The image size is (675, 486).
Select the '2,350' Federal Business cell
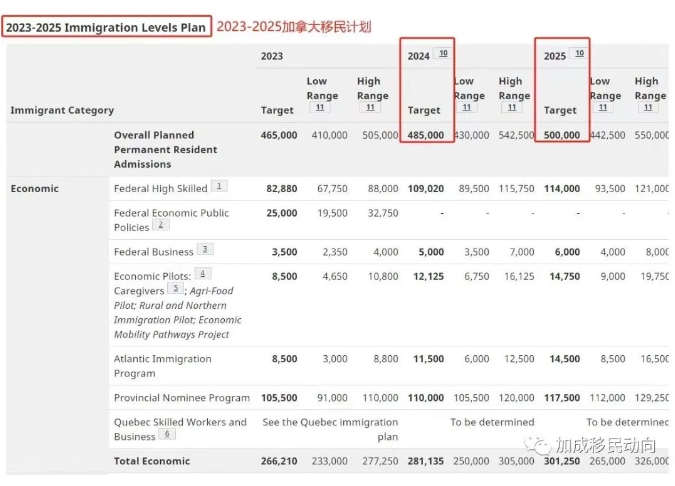click(335, 252)
